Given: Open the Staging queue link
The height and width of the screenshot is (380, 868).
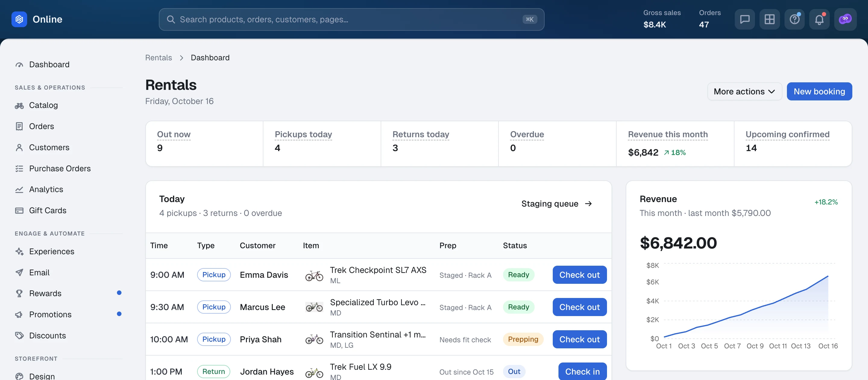Looking at the screenshot, I should click(x=557, y=204).
